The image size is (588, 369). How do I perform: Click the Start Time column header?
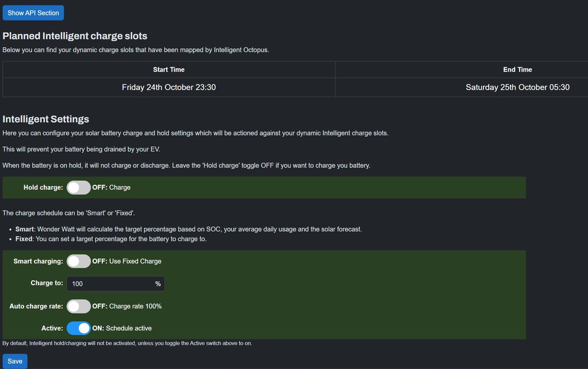tap(169, 69)
